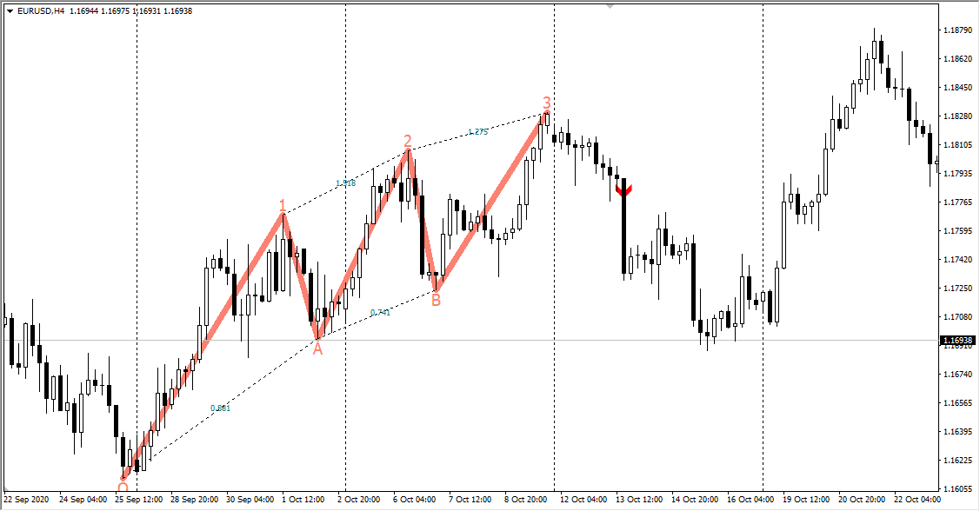This screenshot has width=980, height=511.
Task: Click wave point label 1
Action: 283,205
